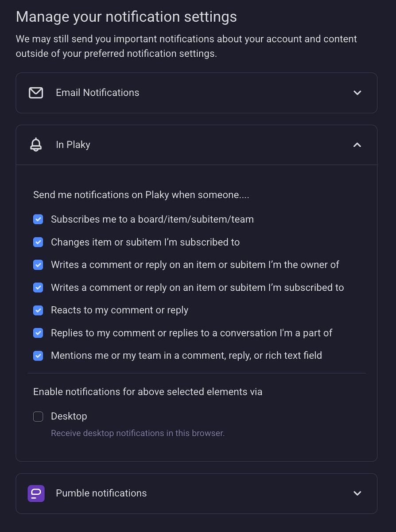Disable comment notifications for items I own
The image size is (396, 532).
pyautogui.click(x=38, y=265)
